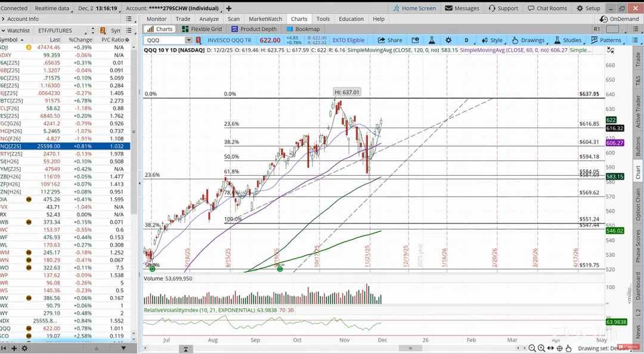
Task: Click the QQQ symbol input field
Action: pos(165,41)
